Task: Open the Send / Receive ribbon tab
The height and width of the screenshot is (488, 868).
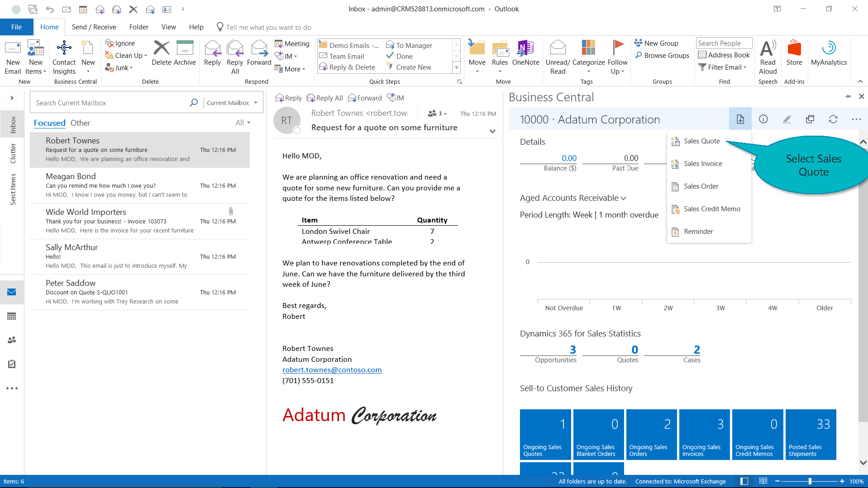Action: (94, 27)
